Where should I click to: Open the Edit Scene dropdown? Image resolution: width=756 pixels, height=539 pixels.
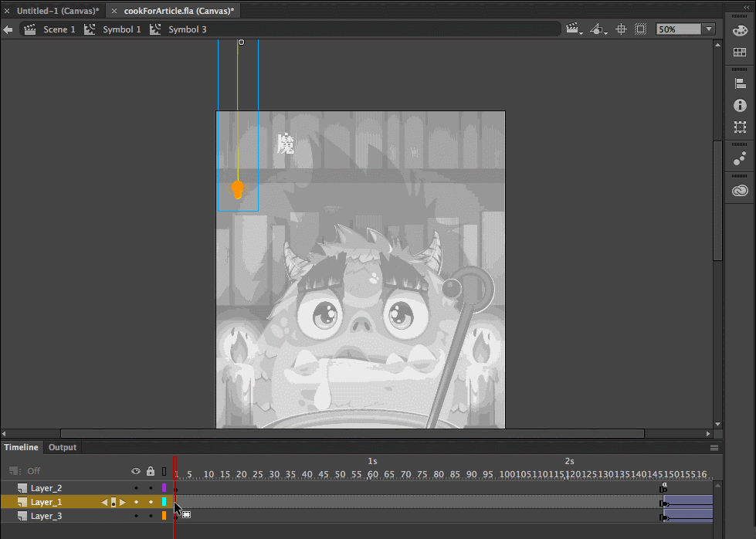[575, 29]
